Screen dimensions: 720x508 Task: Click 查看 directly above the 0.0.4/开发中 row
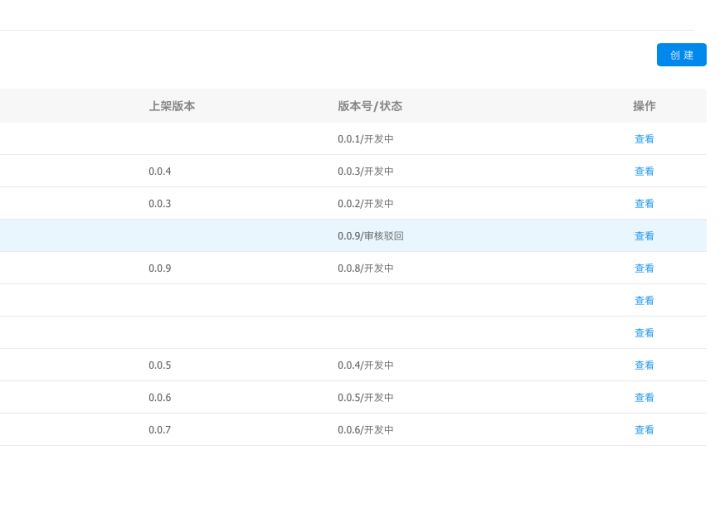pyautogui.click(x=644, y=333)
